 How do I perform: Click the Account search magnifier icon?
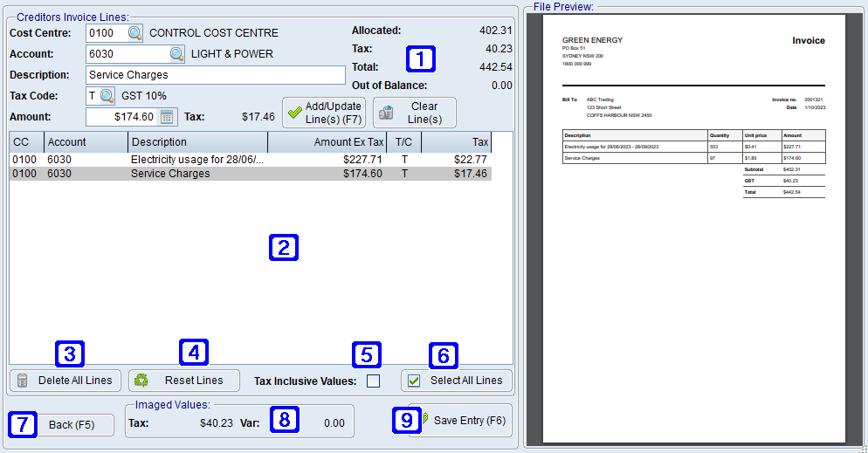(x=177, y=54)
